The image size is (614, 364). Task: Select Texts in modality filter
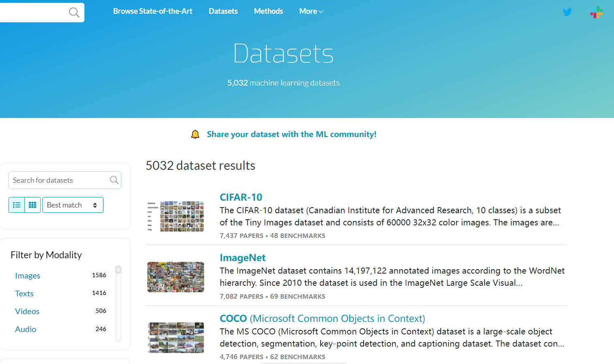pyautogui.click(x=24, y=293)
